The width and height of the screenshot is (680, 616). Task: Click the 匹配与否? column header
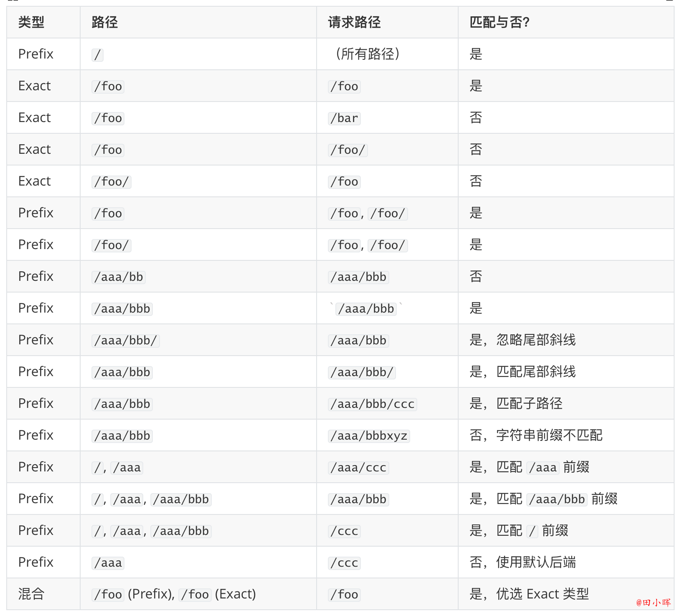pyautogui.click(x=500, y=22)
